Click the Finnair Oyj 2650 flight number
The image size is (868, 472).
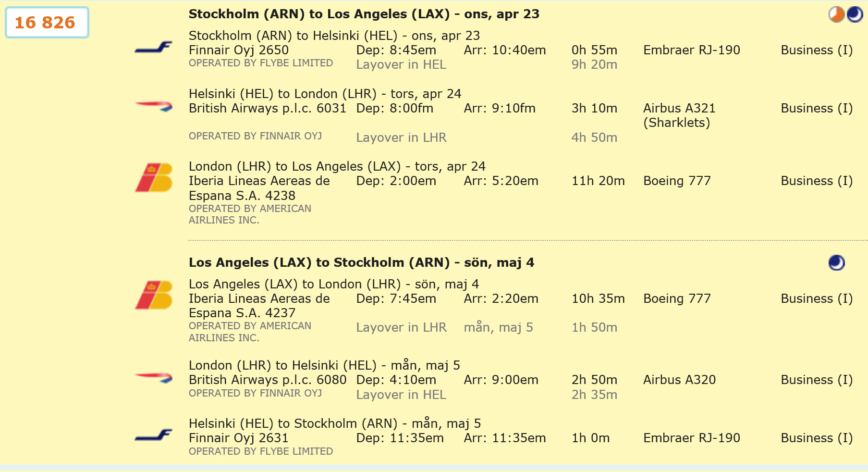239,50
